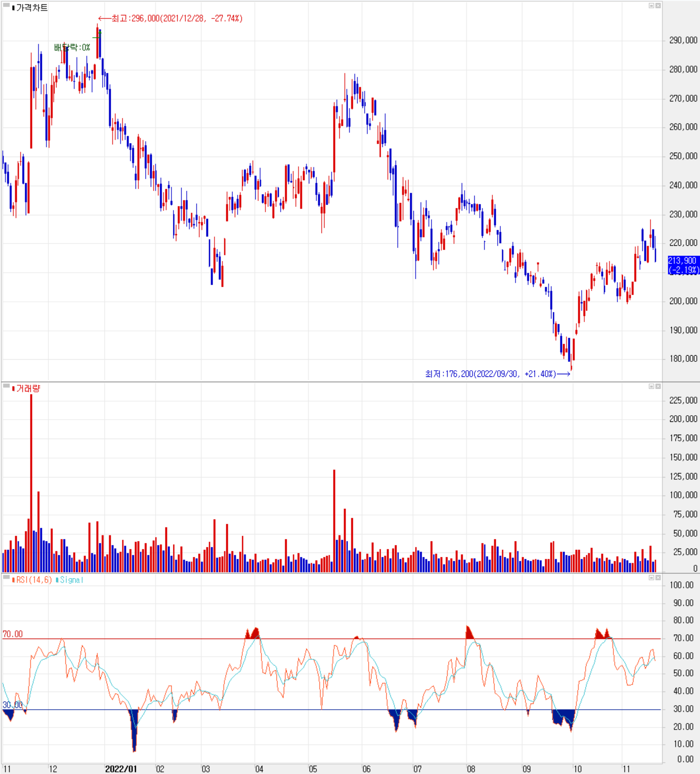This screenshot has height=774, width=700.
Task: Select the 2022/01 date axis label
Action: point(121,769)
